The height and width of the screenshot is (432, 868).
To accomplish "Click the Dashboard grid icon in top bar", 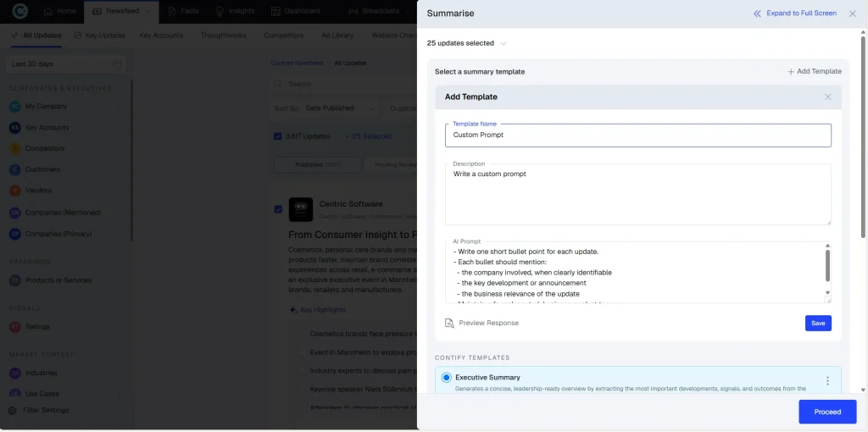I will (x=275, y=11).
